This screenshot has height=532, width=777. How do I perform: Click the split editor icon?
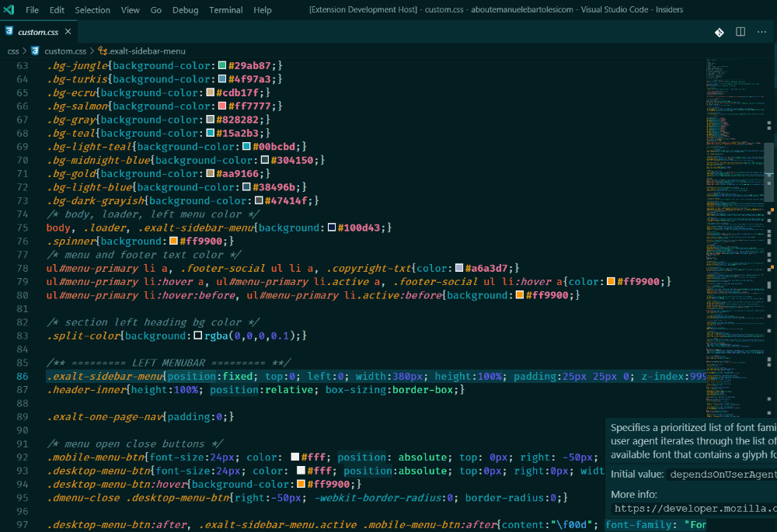click(x=740, y=32)
